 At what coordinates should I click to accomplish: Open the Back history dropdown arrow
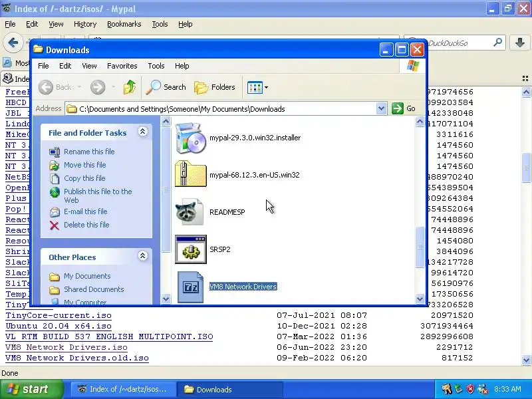(x=79, y=88)
